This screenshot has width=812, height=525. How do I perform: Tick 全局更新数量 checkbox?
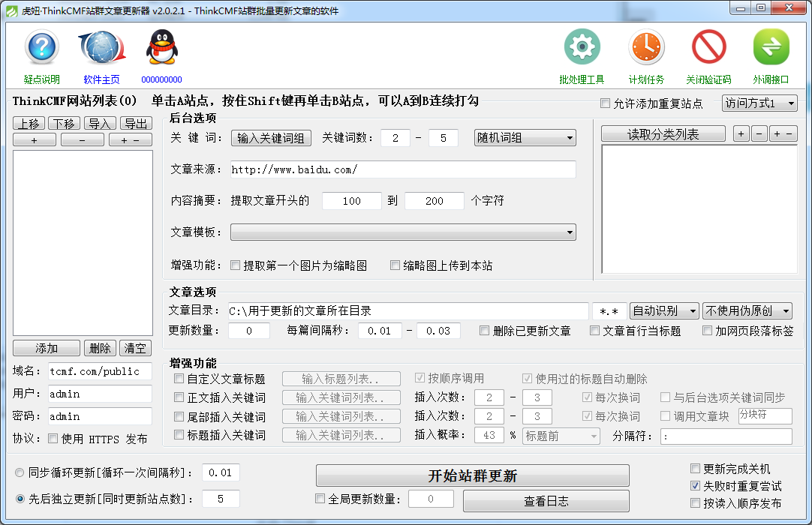point(320,499)
